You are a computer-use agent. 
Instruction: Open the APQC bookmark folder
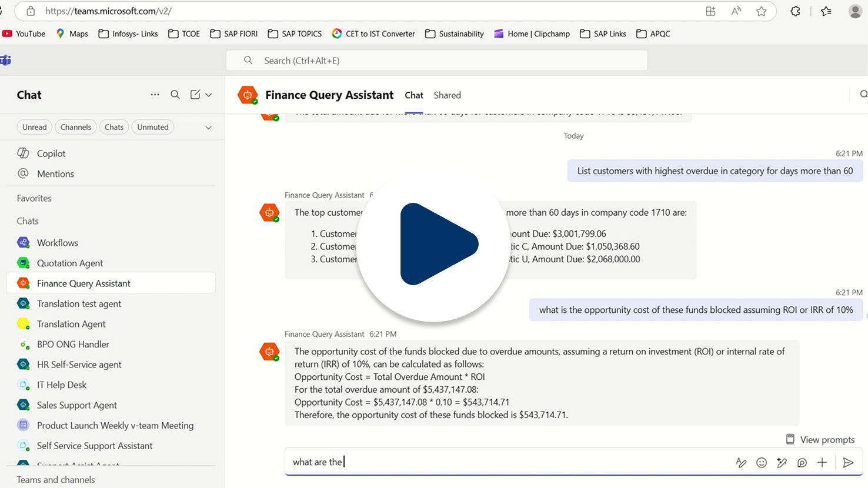coord(653,34)
